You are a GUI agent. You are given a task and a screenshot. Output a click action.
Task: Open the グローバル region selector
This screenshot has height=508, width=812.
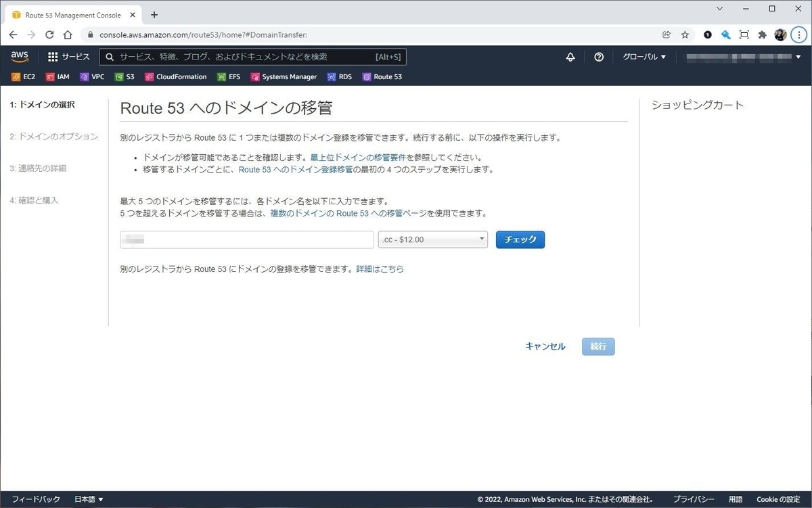(643, 57)
